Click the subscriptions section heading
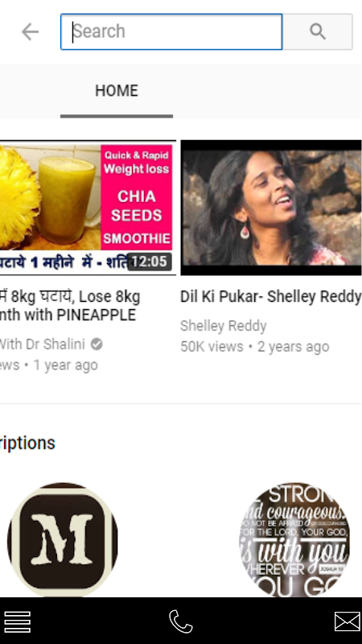 pyautogui.click(x=27, y=444)
